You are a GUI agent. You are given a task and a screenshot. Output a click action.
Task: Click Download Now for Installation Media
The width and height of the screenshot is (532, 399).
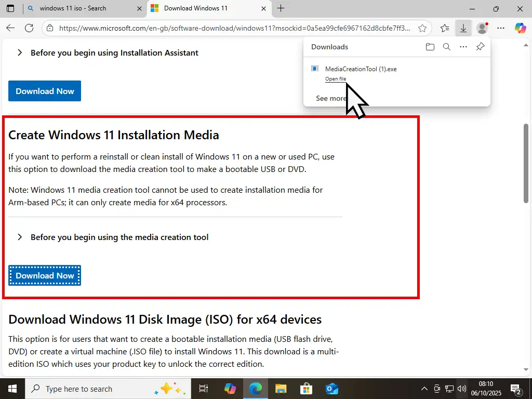pyautogui.click(x=45, y=275)
